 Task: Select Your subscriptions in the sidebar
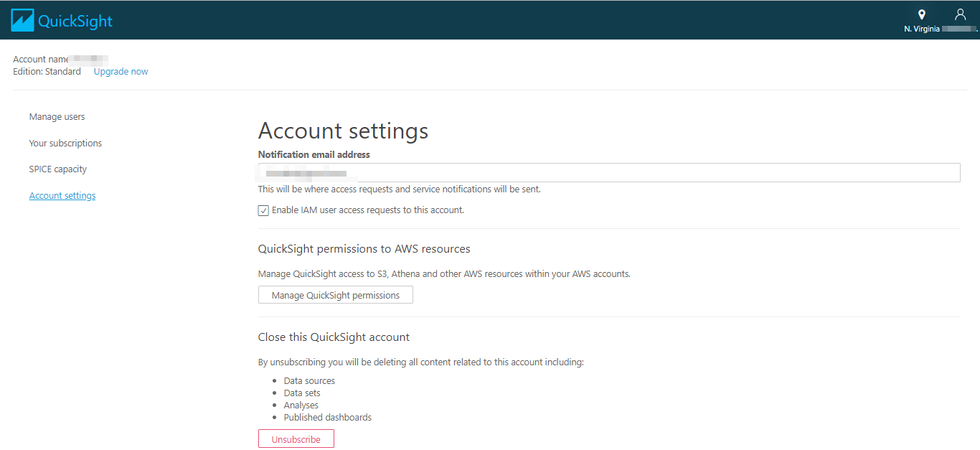click(x=65, y=143)
